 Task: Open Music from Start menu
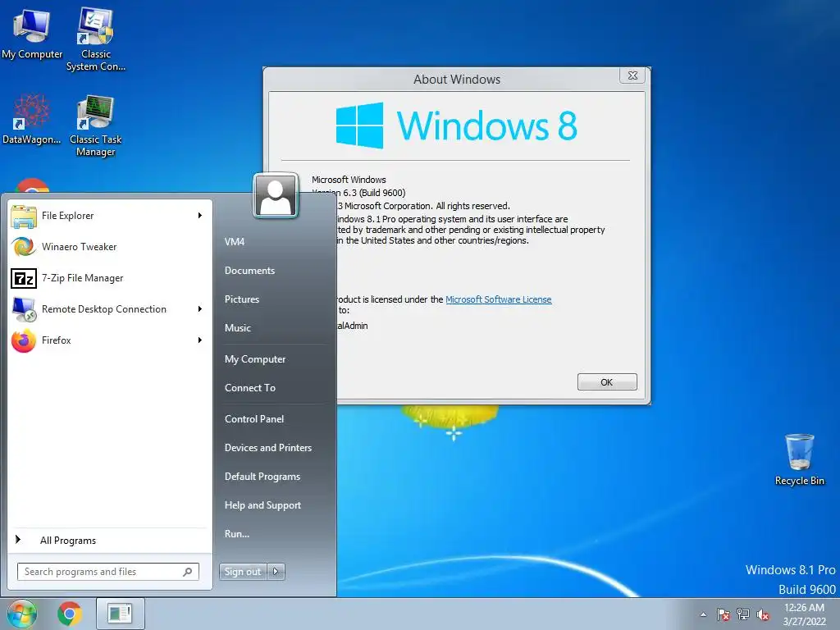click(x=237, y=328)
